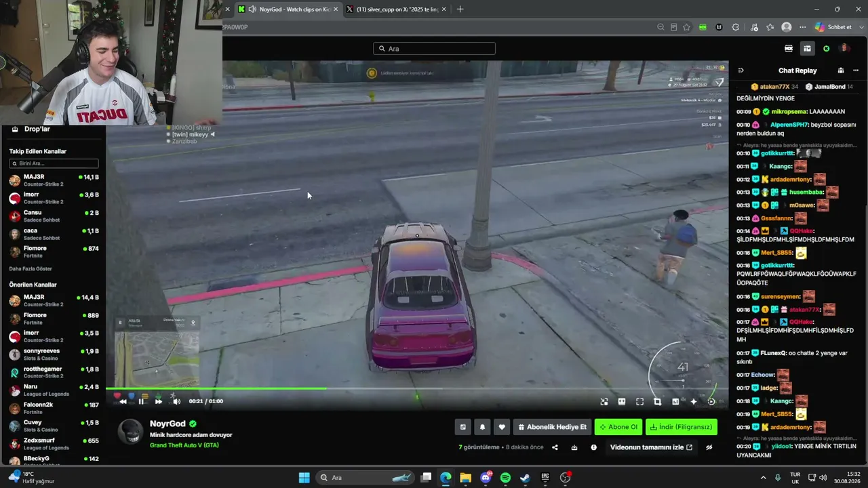Mute audio on NoyrGod tab
868x488 pixels.
(252, 9)
